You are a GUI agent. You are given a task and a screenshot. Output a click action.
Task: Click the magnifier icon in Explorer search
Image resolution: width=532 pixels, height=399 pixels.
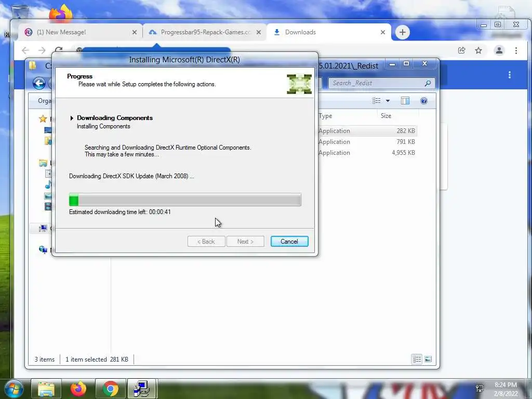[428, 83]
